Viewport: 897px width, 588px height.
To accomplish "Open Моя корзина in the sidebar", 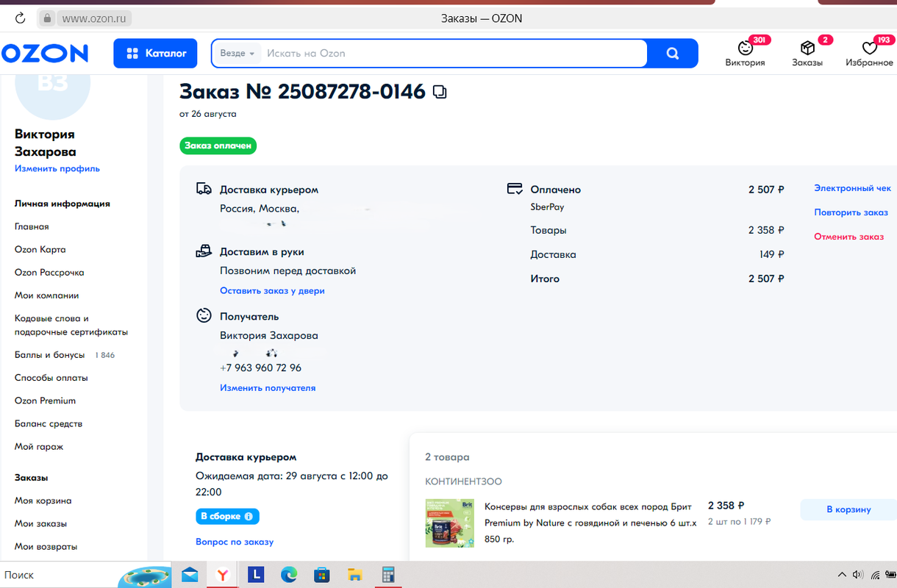I will pyautogui.click(x=43, y=501).
